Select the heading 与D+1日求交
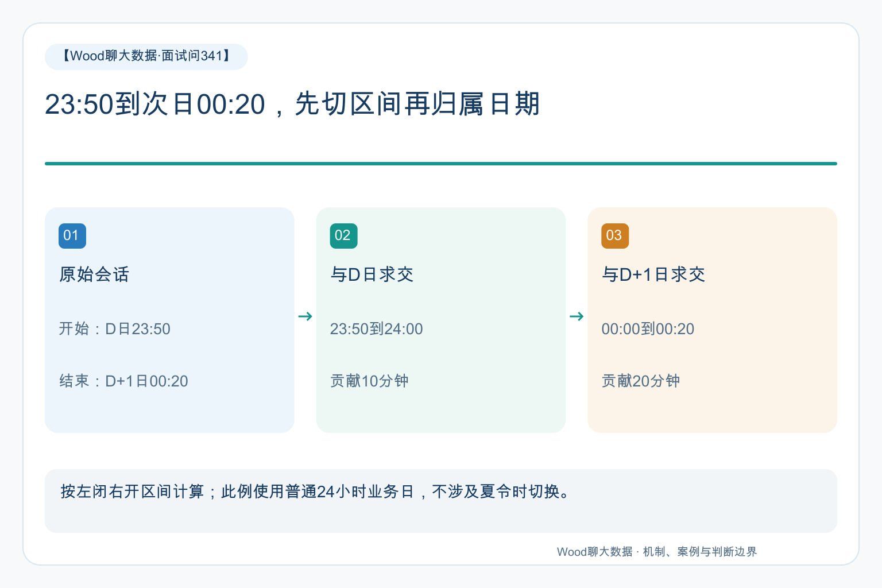 [x=653, y=274]
